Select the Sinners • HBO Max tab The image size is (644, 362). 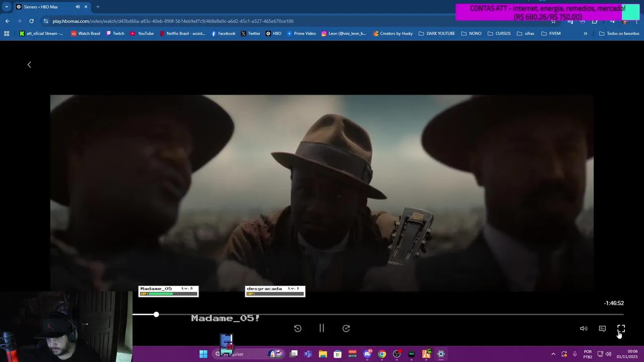point(52,7)
